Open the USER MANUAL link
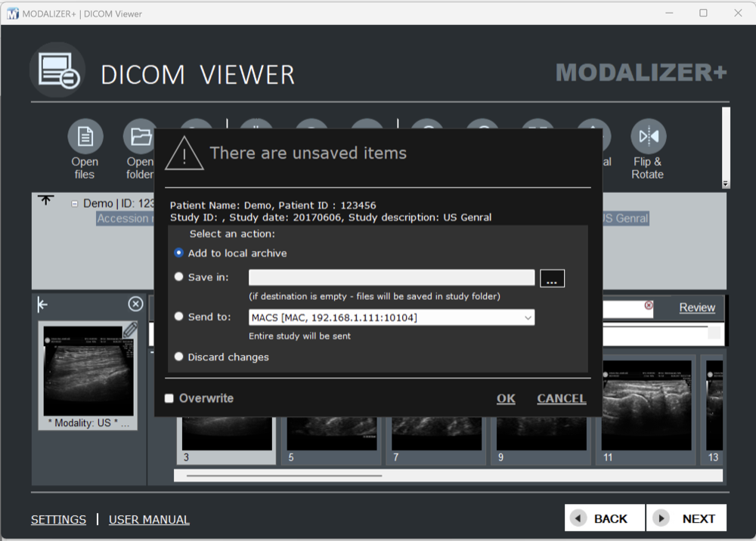 tap(149, 520)
